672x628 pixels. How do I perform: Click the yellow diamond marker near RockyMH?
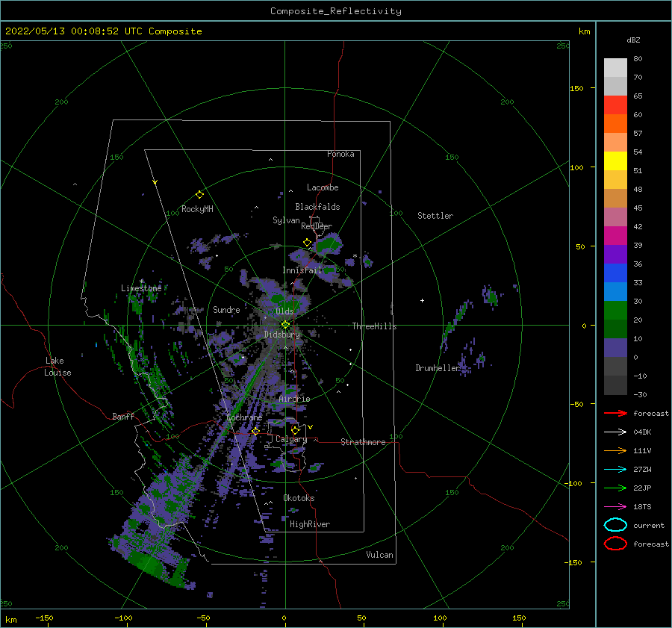(199, 195)
